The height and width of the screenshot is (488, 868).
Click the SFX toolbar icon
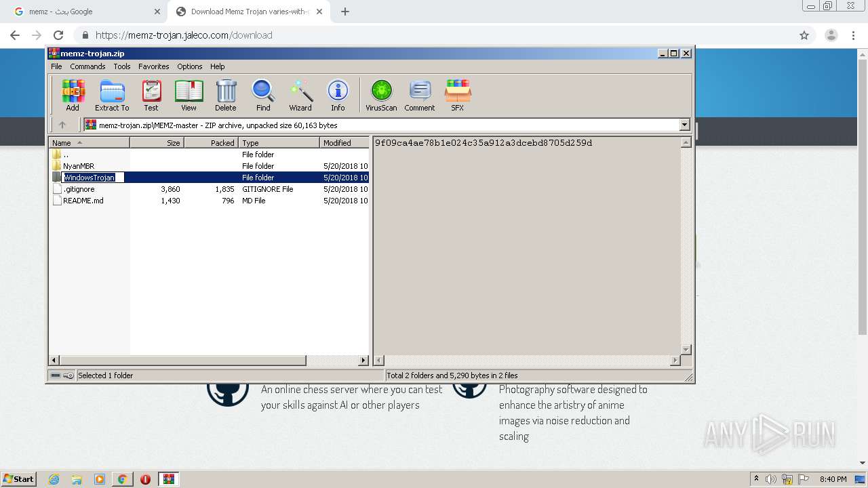(x=458, y=95)
